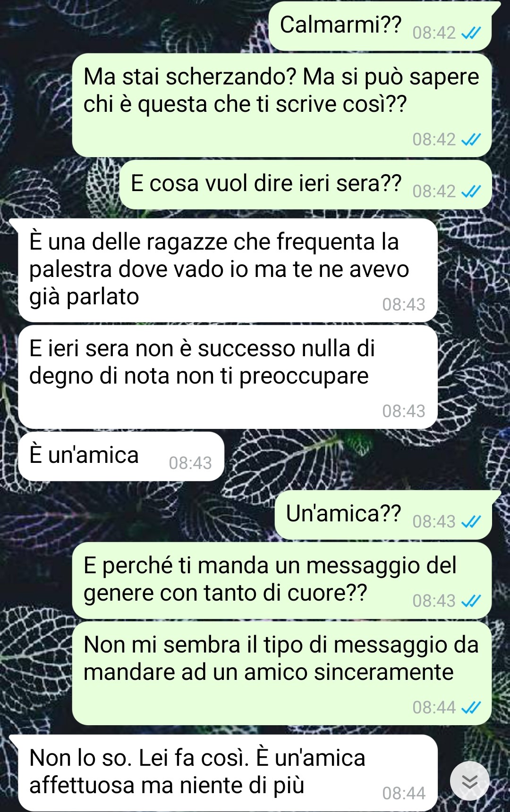Tap read ticks on 'mandare ad un amico sinceramente'

pyautogui.click(x=471, y=708)
